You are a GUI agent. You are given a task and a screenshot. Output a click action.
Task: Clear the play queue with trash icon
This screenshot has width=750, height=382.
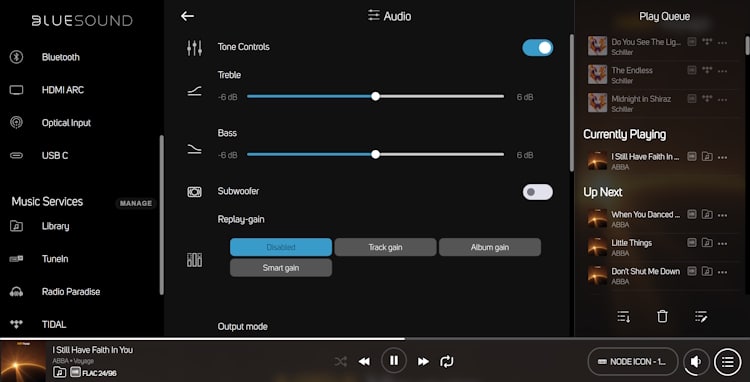(x=662, y=317)
